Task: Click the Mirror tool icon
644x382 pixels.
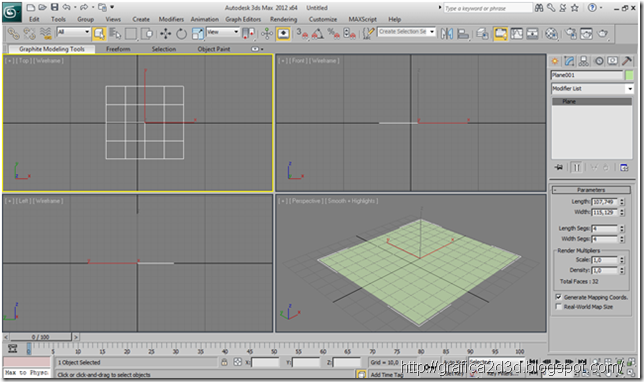Action: tap(446, 34)
